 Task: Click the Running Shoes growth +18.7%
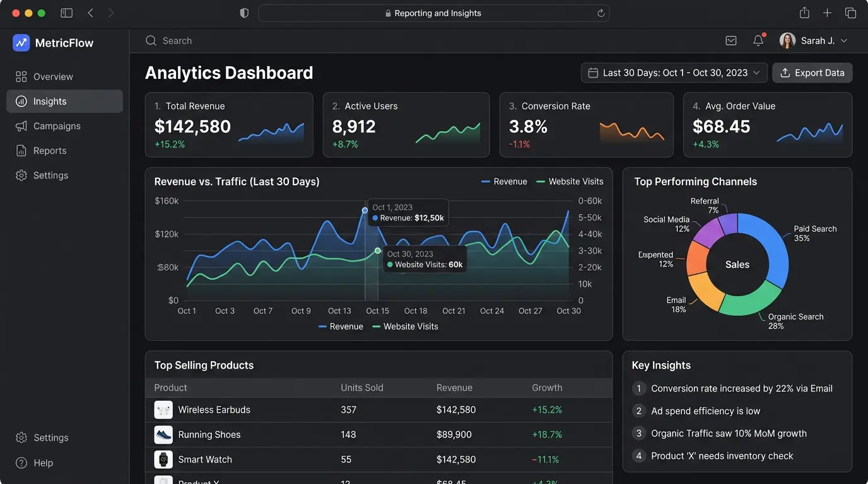(547, 435)
